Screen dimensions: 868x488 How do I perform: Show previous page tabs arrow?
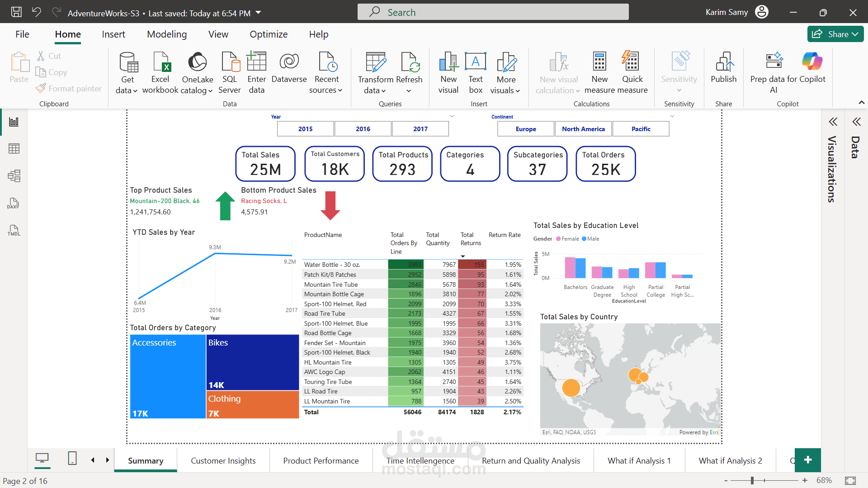tap(93, 460)
